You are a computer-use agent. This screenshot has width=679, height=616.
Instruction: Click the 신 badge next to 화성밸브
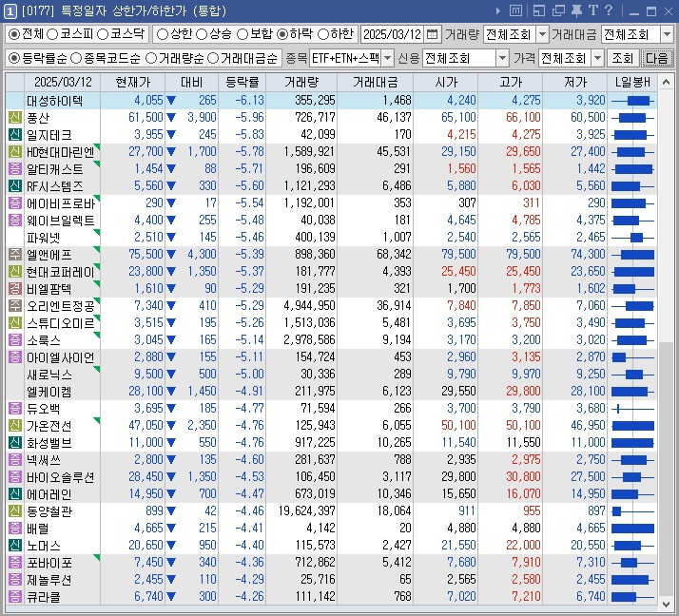(x=14, y=442)
